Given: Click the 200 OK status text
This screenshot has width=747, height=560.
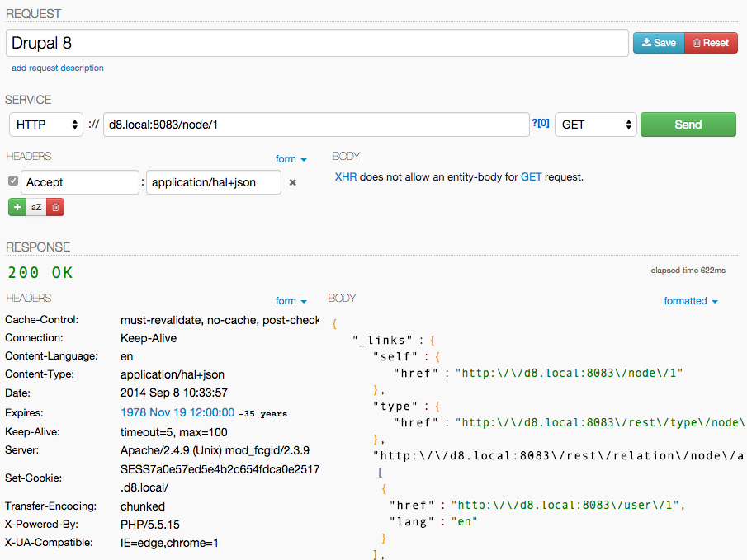Looking at the screenshot, I should click(40, 272).
